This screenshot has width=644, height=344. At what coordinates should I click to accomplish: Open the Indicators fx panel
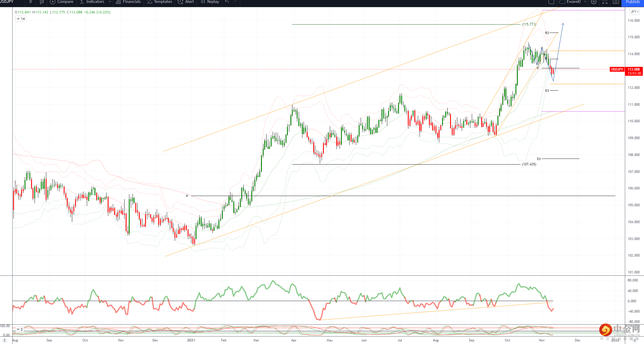point(92,2)
